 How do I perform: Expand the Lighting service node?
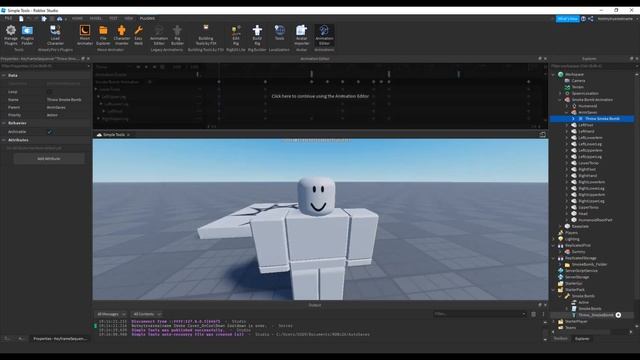(554, 239)
